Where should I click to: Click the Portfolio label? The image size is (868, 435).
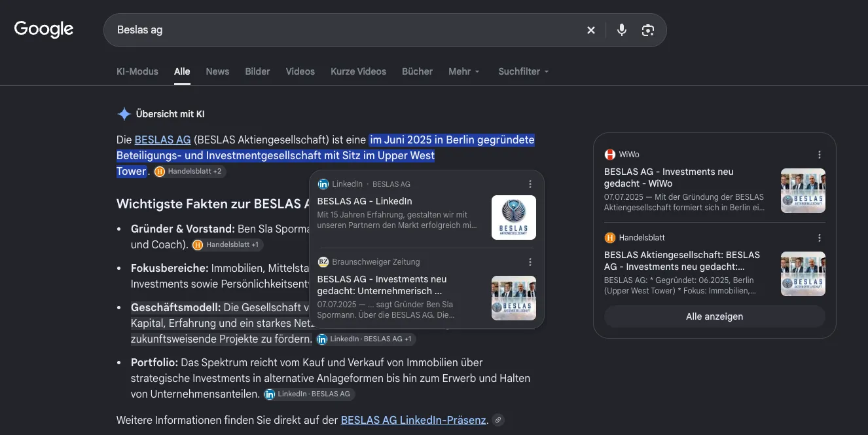(x=154, y=362)
